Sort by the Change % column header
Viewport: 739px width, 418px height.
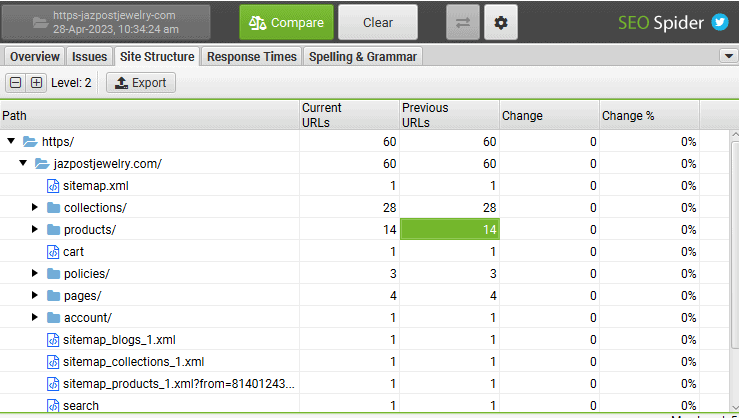click(x=649, y=115)
